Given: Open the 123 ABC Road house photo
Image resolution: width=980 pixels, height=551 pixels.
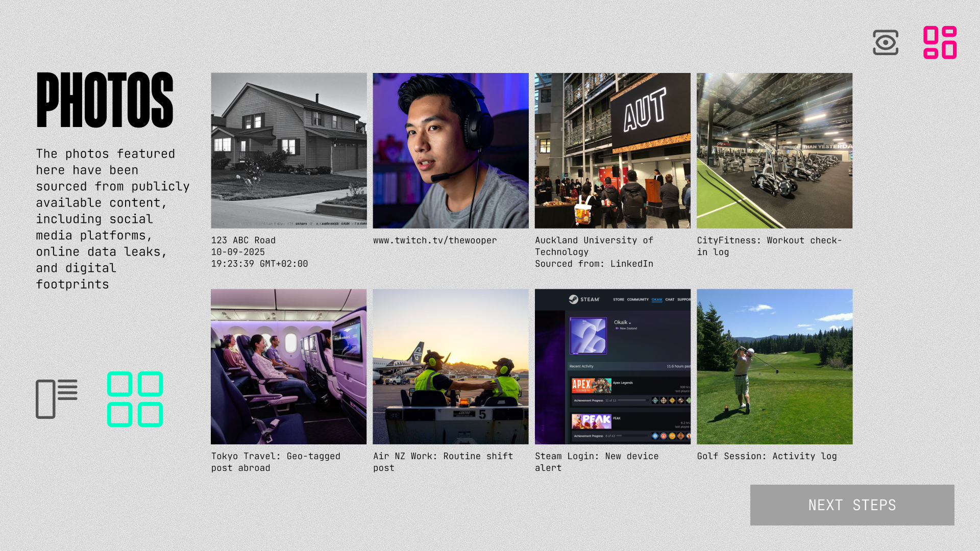Looking at the screenshot, I should [x=289, y=151].
